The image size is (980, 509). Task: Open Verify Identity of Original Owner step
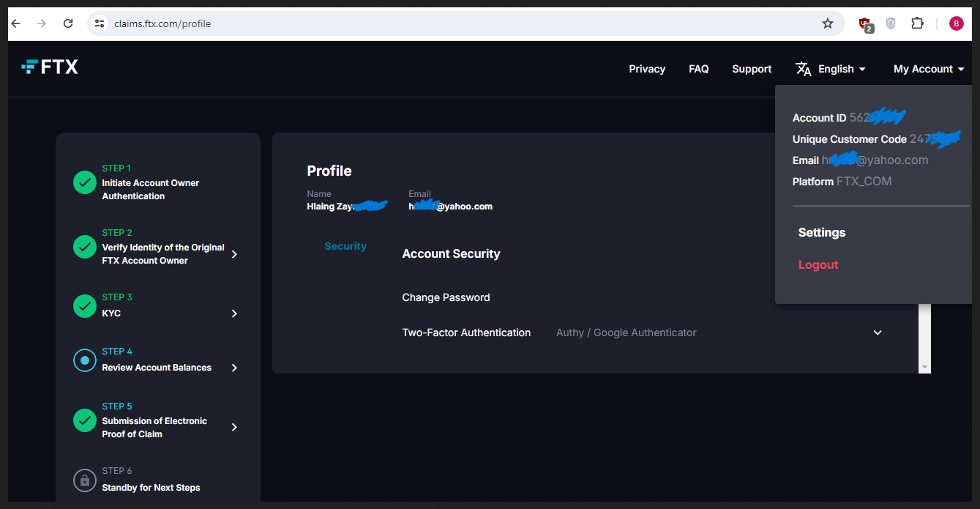click(163, 254)
